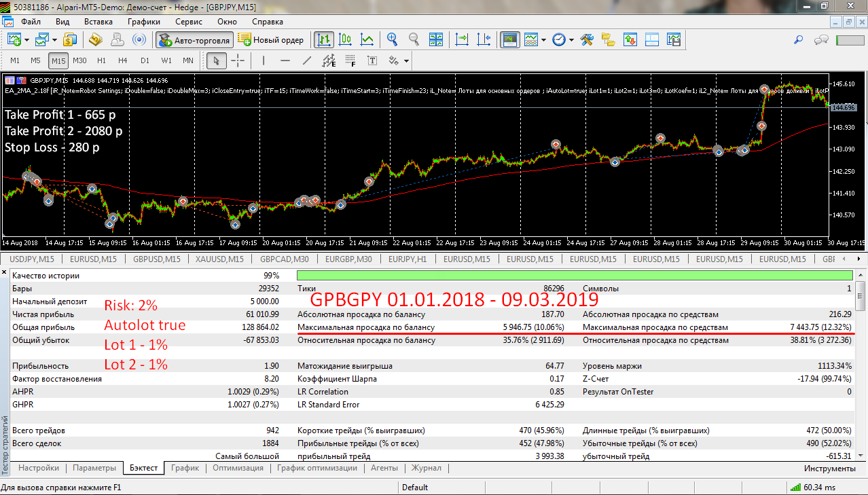The image size is (868, 495).
Task: Switch chart to candlesticks mode
Action: click(346, 39)
